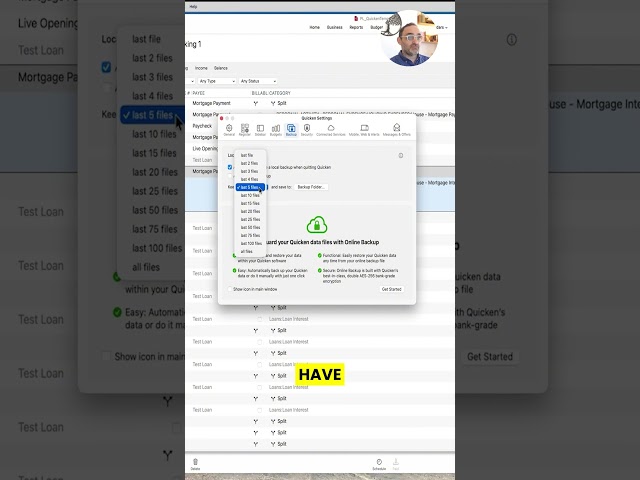Open the Home tab in Quicken
The height and width of the screenshot is (480, 640).
click(x=314, y=27)
